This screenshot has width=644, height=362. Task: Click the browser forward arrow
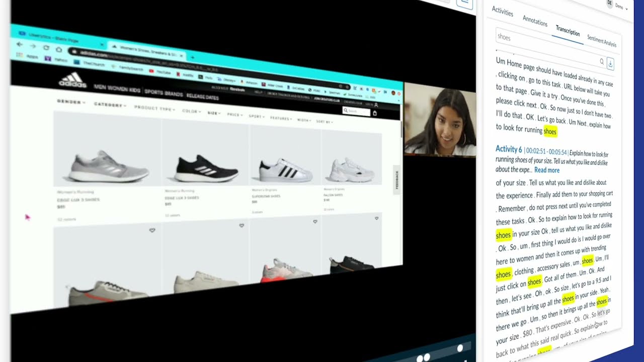[33, 46]
